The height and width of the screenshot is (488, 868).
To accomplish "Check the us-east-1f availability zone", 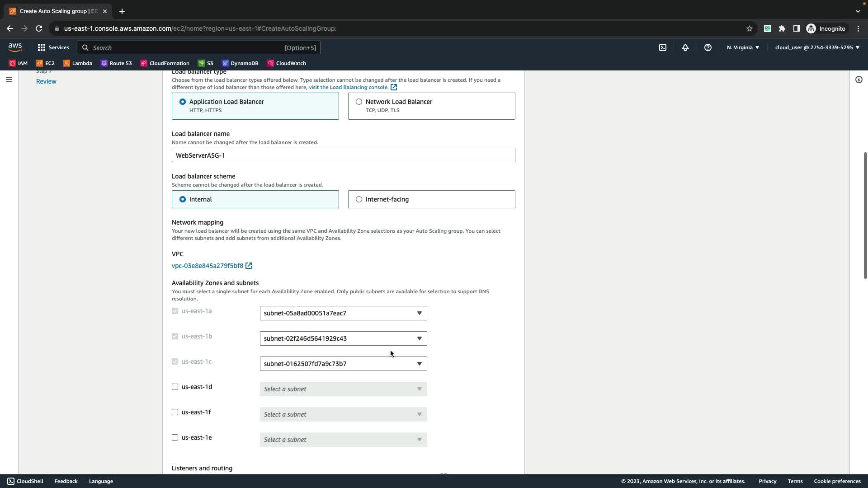I will coord(175,412).
